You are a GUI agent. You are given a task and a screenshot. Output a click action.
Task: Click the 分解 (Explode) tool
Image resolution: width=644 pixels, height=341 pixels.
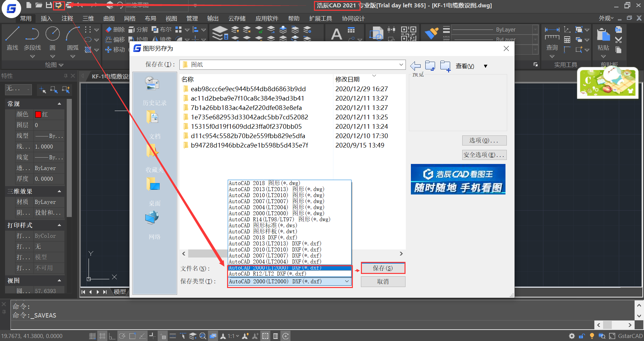click(x=138, y=30)
